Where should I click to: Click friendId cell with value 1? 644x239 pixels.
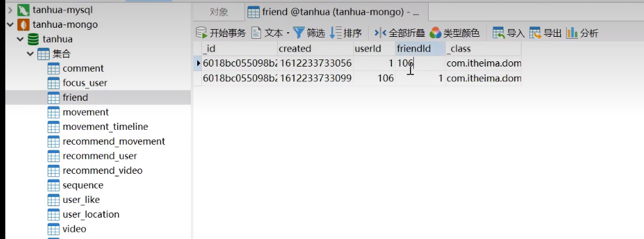pos(420,78)
